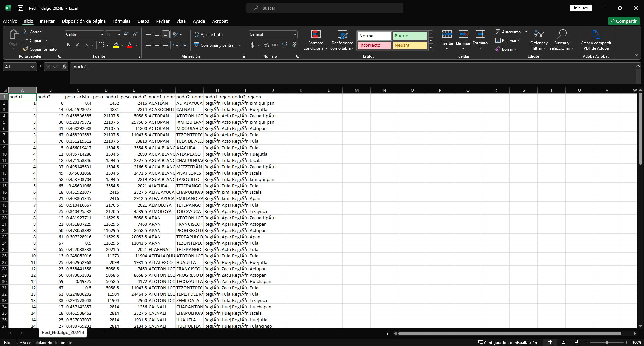Click the Autosuma sigma icon
This screenshot has width=644, height=346.
coord(498,32)
